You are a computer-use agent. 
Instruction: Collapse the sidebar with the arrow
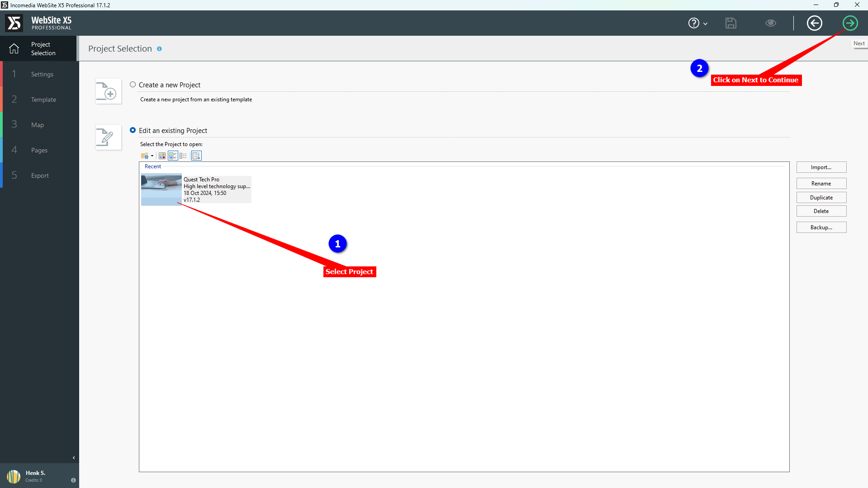[x=74, y=458]
